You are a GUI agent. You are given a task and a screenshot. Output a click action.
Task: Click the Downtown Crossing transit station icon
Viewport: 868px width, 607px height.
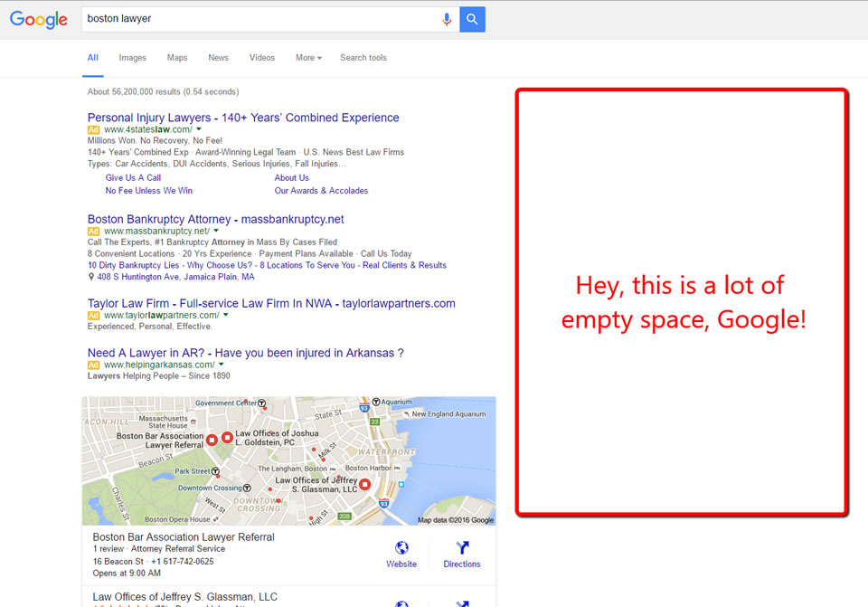point(247,488)
